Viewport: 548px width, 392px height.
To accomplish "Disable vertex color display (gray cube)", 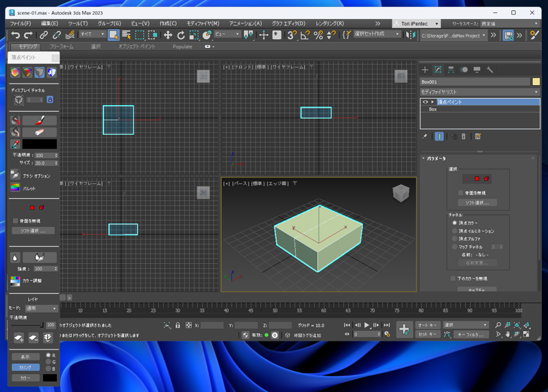I will [x=40, y=73].
